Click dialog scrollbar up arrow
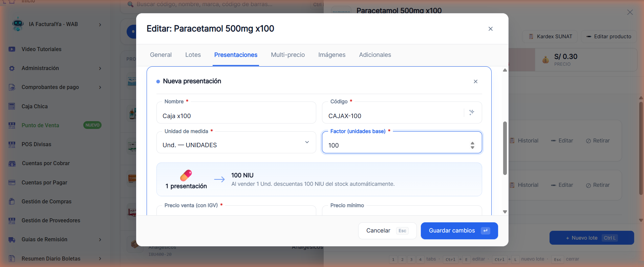This screenshot has width=644, height=267. pos(505,70)
